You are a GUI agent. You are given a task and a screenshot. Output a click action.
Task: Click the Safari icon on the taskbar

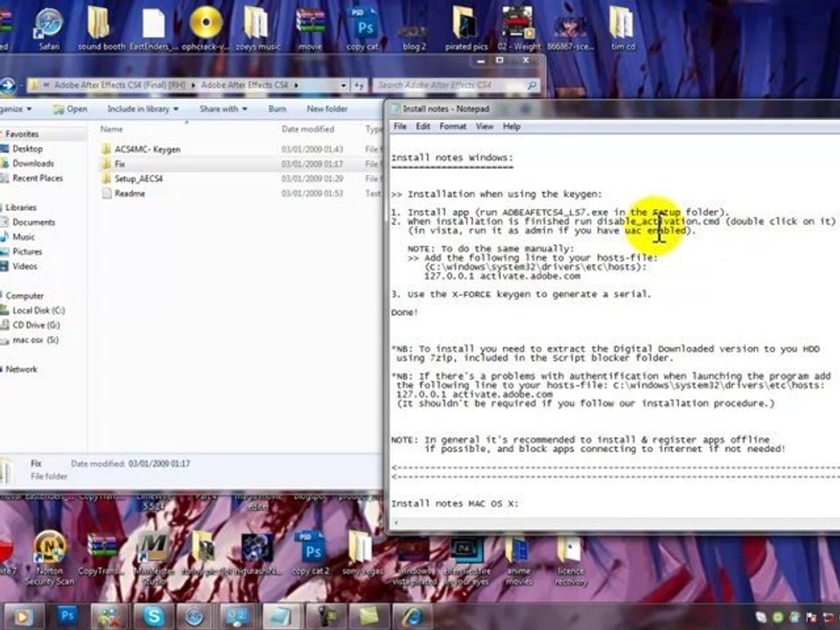click(195, 617)
